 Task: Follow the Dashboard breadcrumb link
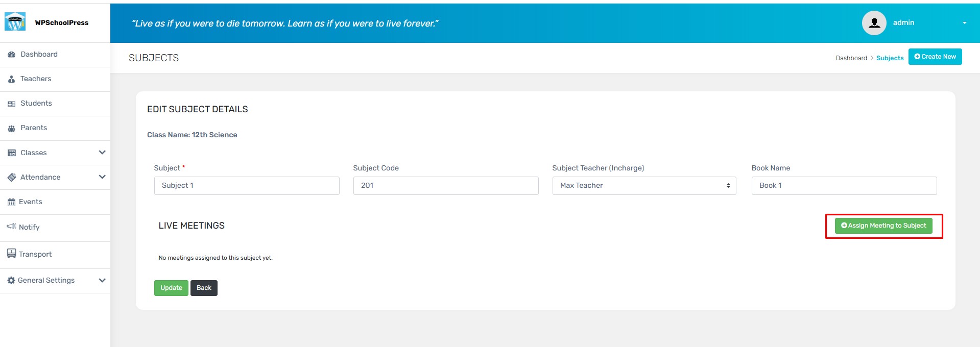[x=851, y=58]
